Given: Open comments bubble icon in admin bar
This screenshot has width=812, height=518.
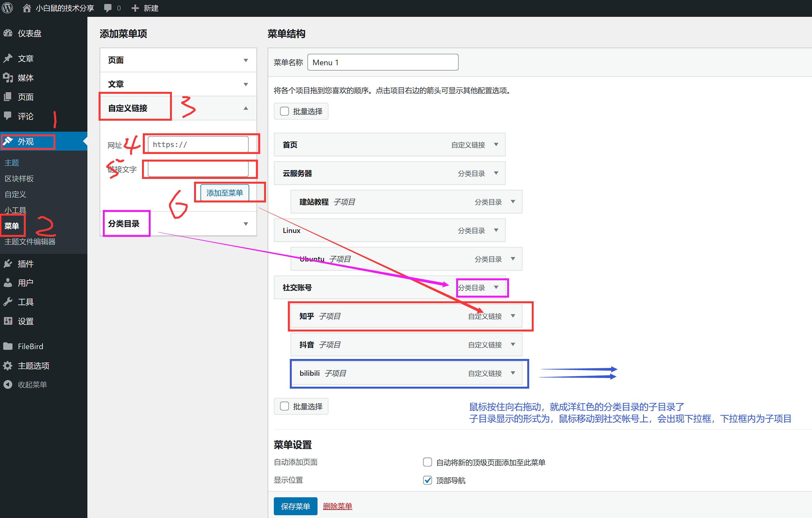Looking at the screenshot, I should pyautogui.click(x=108, y=8).
